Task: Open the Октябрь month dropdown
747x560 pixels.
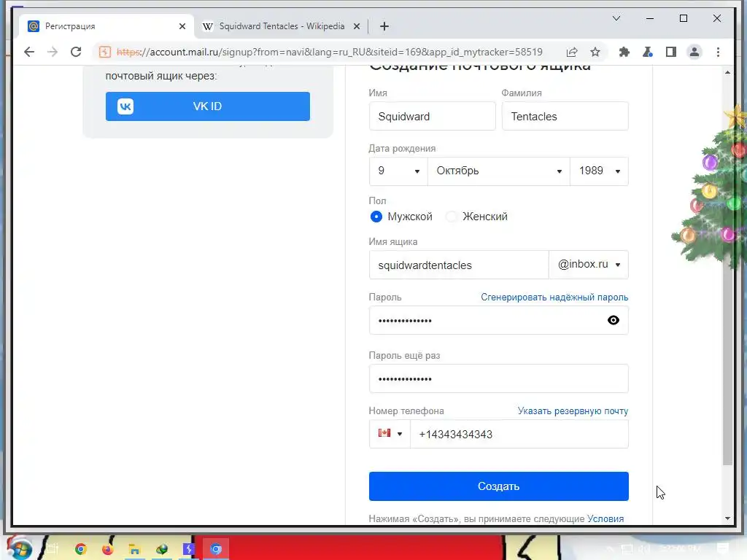Action: coord(499,171)
